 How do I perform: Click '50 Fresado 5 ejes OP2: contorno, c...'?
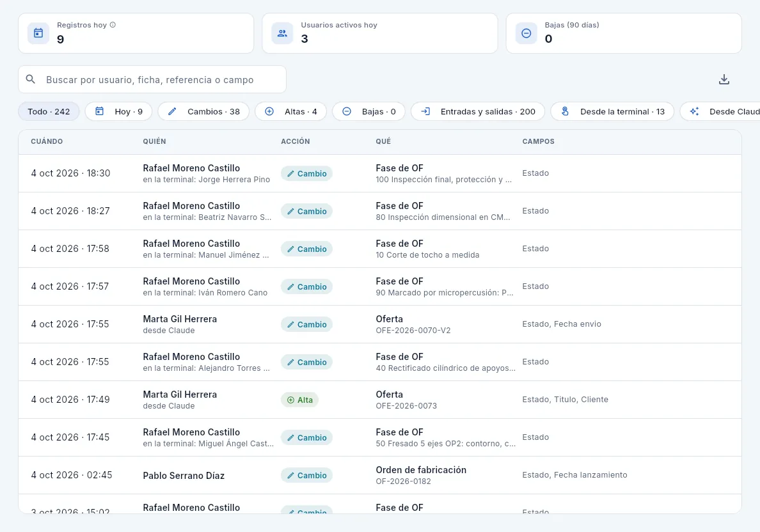445,444
